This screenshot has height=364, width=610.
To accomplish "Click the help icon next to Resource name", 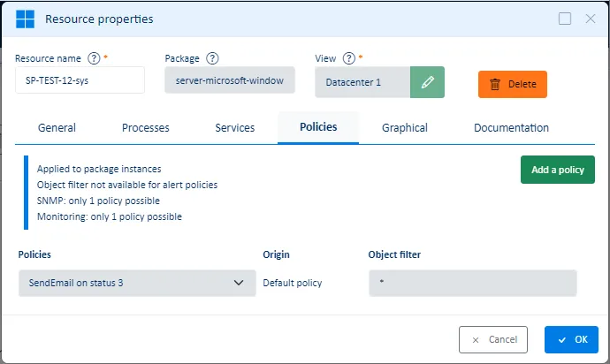I will (x=94, y=59).
